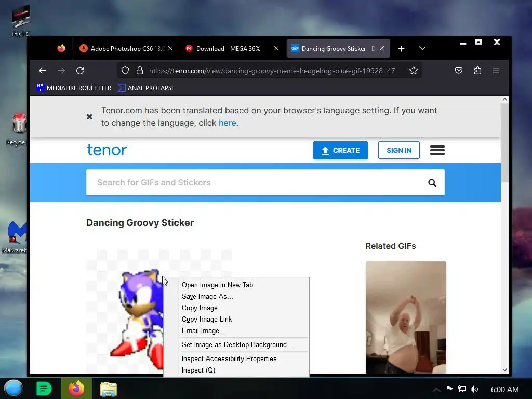
Task: Open the Firefox application menu
Action: click(x=496, y=70)
